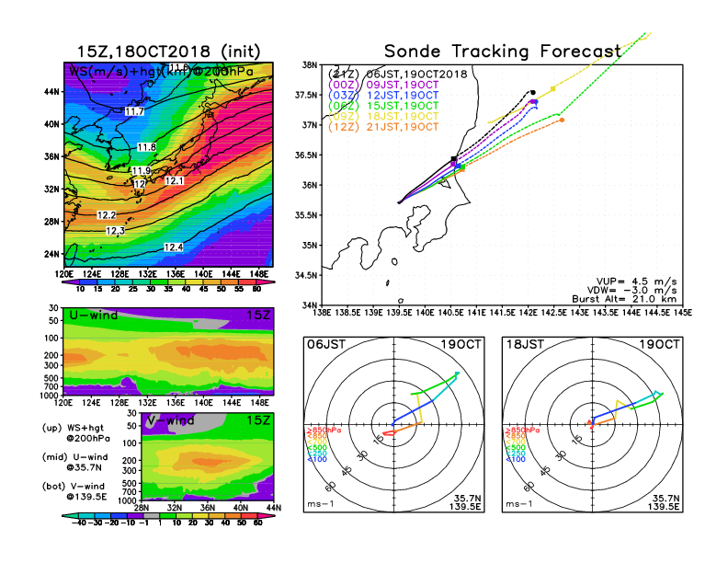Click the "V-wind" cross-section label

[170, 420]
